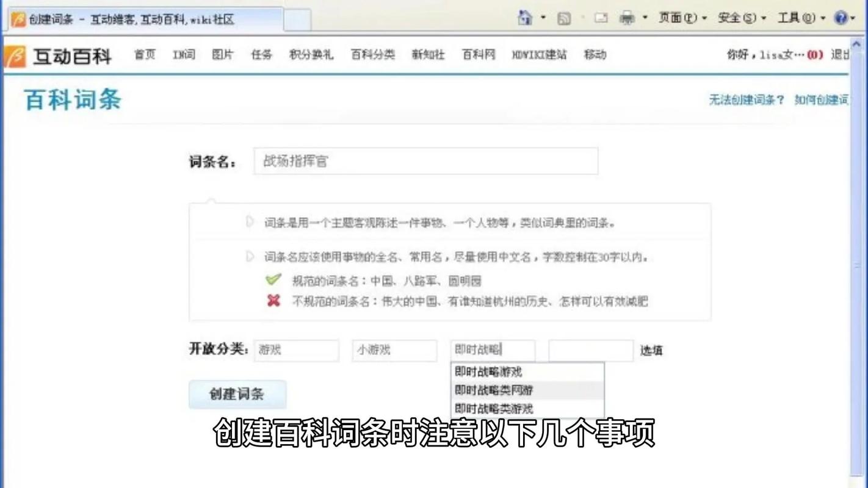
Task: Open the 新知社 navigation link
Action: pos(428,55)
